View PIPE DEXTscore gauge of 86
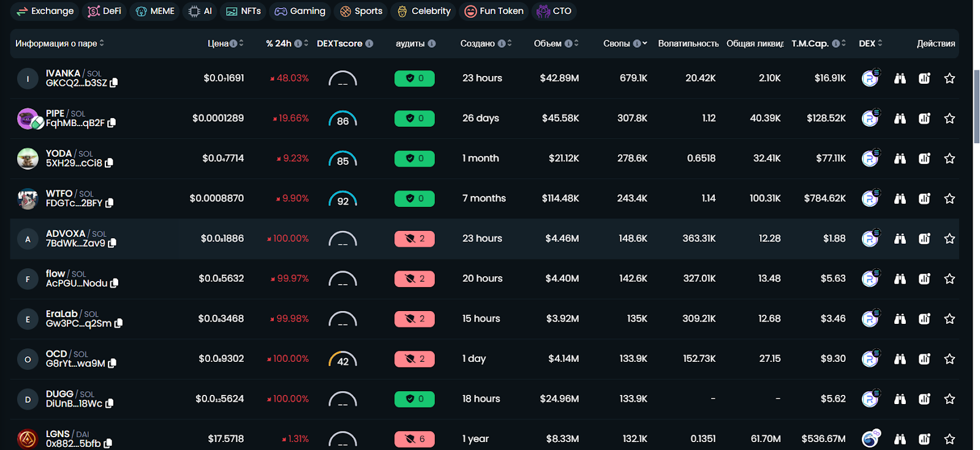 [x=343, y=119]
